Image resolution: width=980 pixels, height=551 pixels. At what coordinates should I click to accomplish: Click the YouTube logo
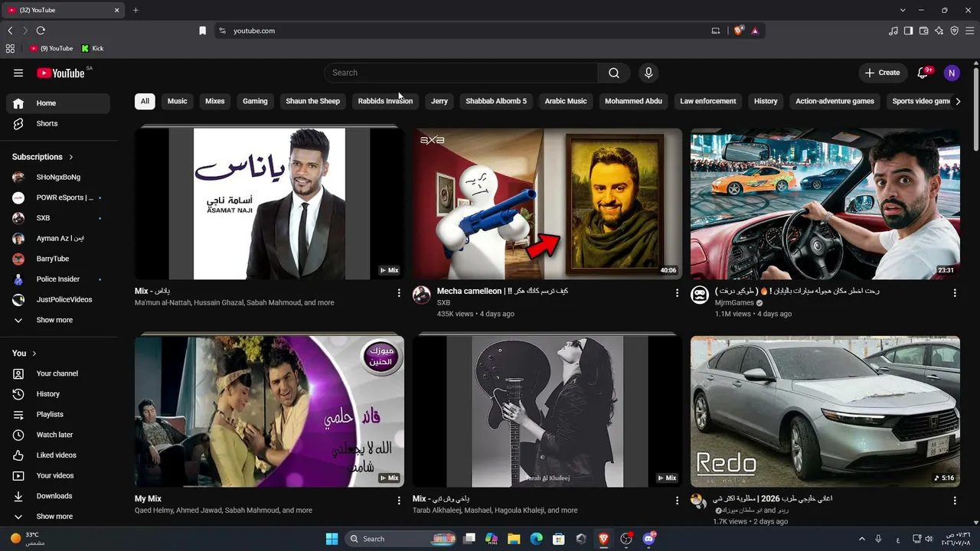[x=60, y=73]
